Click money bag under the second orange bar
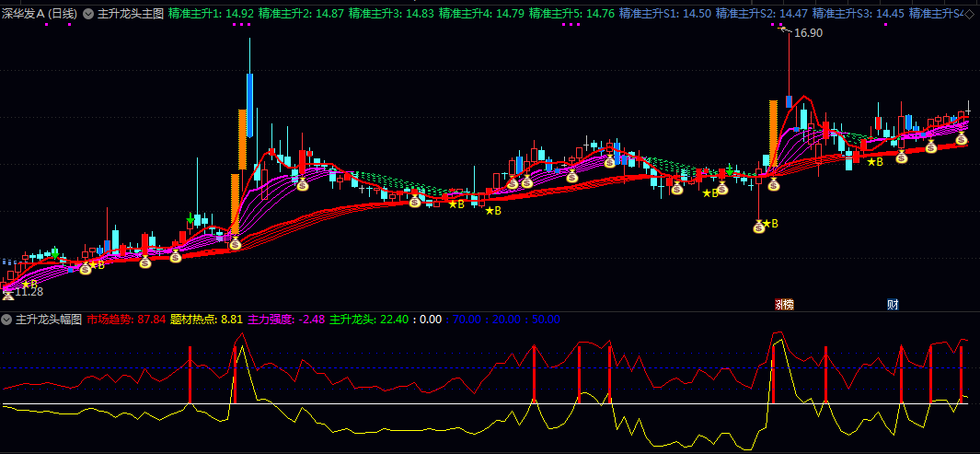This screenshot has width=980, height=454. (x=774, y=184)
